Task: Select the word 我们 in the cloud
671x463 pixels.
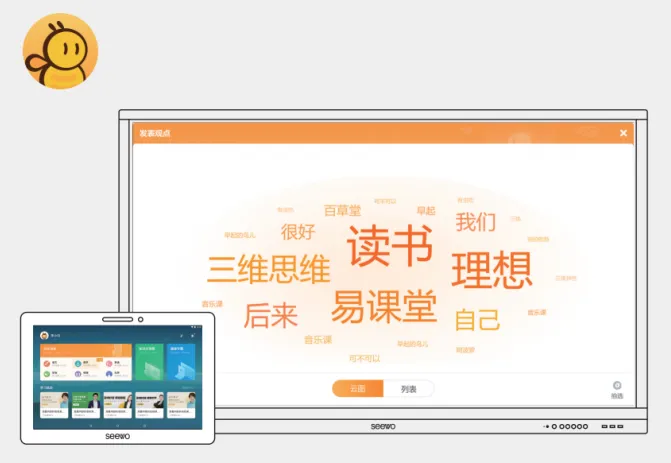Action: 475,222
